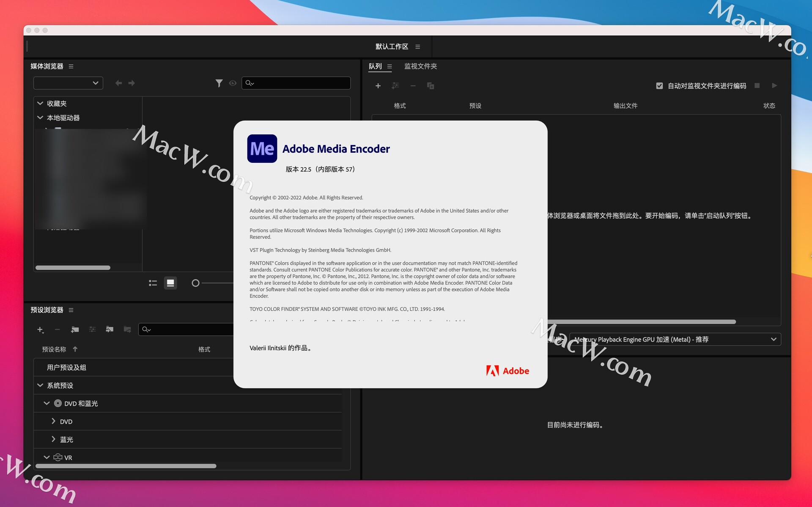Viewport: 812px width, 507px height.
Task: Click the queue horizontal scrollbar
Action: (642, 322)
